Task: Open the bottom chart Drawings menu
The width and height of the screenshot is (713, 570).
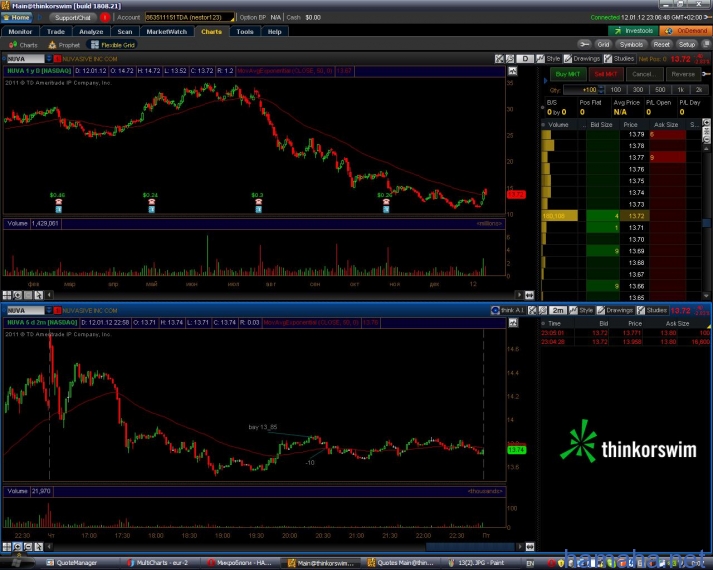Action: (x=615, y=310)
